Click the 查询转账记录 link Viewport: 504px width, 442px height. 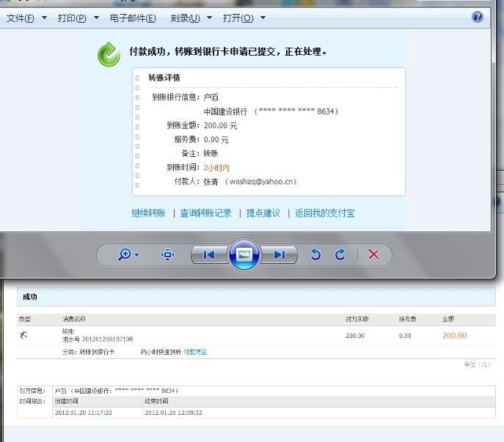[x=205, y=213]
